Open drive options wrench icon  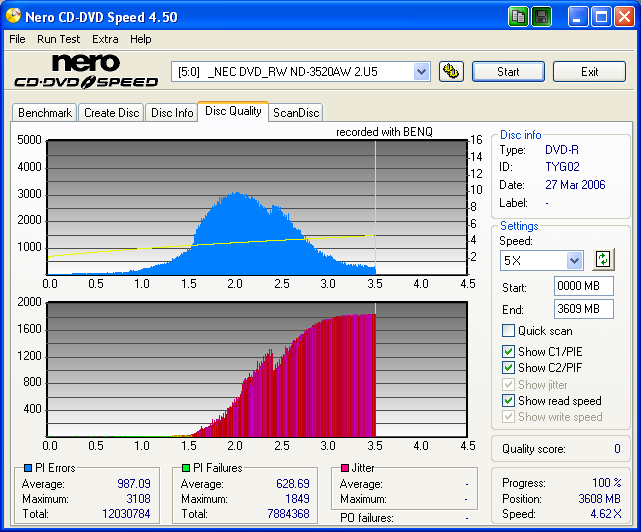click(x=451, y=72)
